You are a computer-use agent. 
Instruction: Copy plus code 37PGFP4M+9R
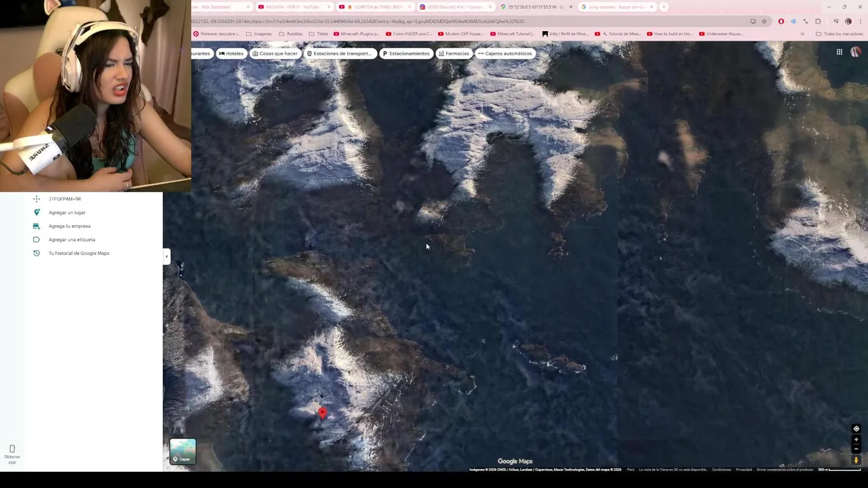coord(64,199)
